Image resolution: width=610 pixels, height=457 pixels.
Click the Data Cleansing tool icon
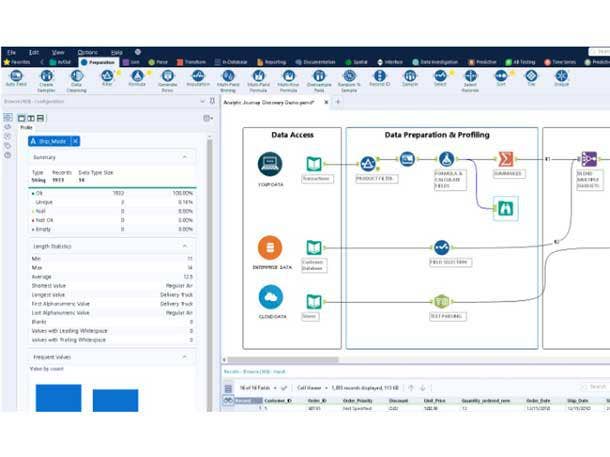point(77,76)
